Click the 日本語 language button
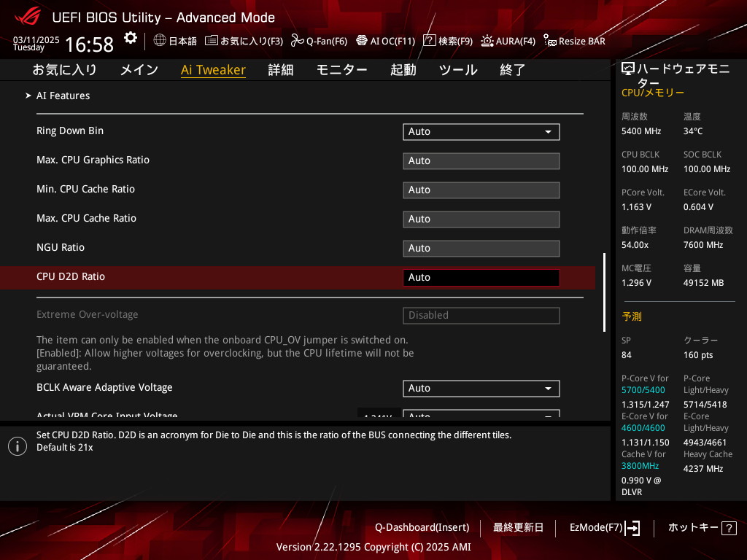The image size is (747, 560). [175, 41]
